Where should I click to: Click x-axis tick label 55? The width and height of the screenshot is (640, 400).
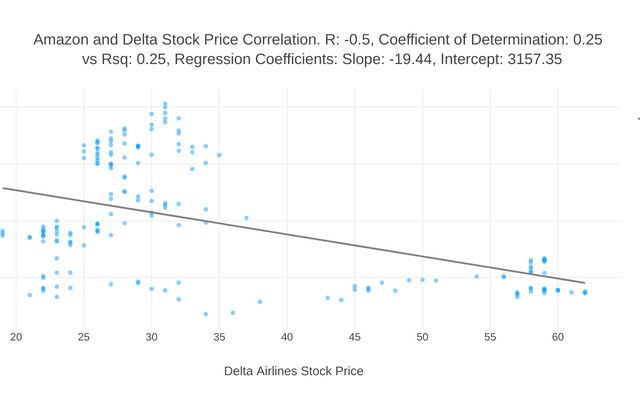coord(490,337)
